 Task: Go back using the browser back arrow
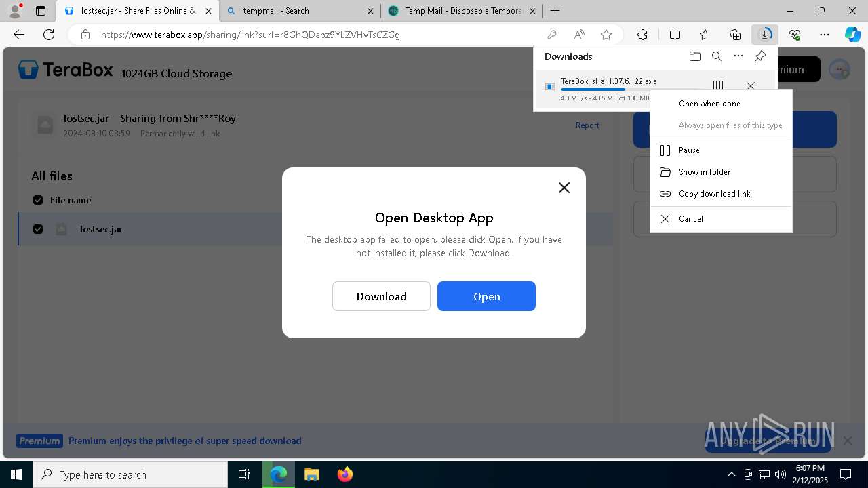[19, 35]
